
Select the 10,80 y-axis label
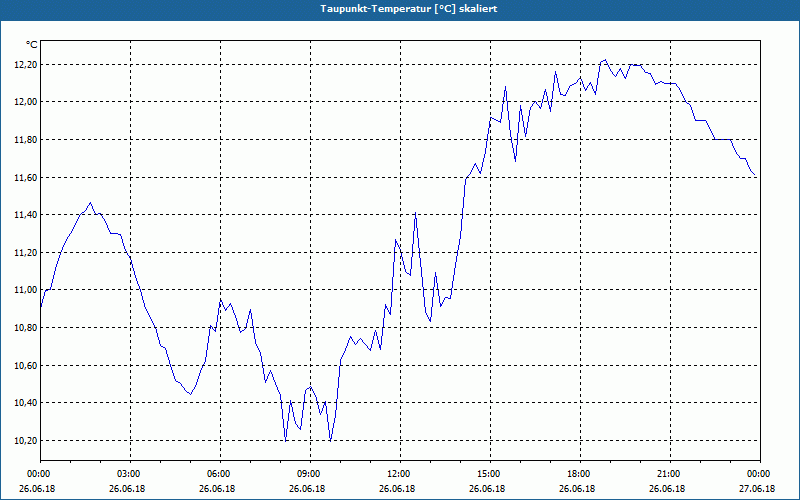[26, 328]
